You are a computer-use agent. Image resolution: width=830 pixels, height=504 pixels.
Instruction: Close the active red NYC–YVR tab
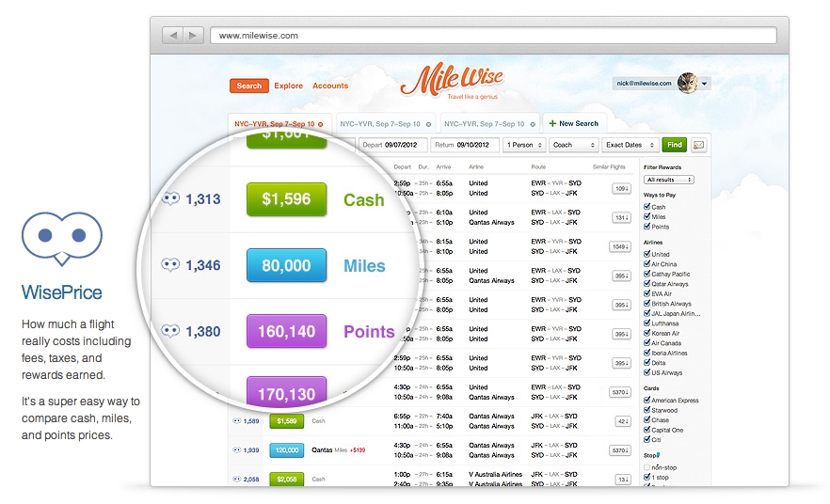coord(320,124)
